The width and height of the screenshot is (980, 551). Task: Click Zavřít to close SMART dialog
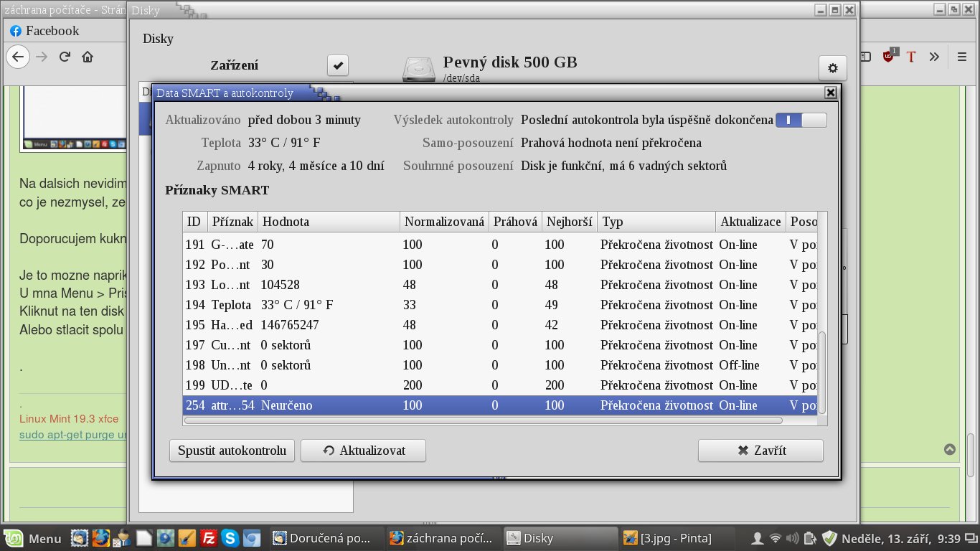tap(760, 451)
